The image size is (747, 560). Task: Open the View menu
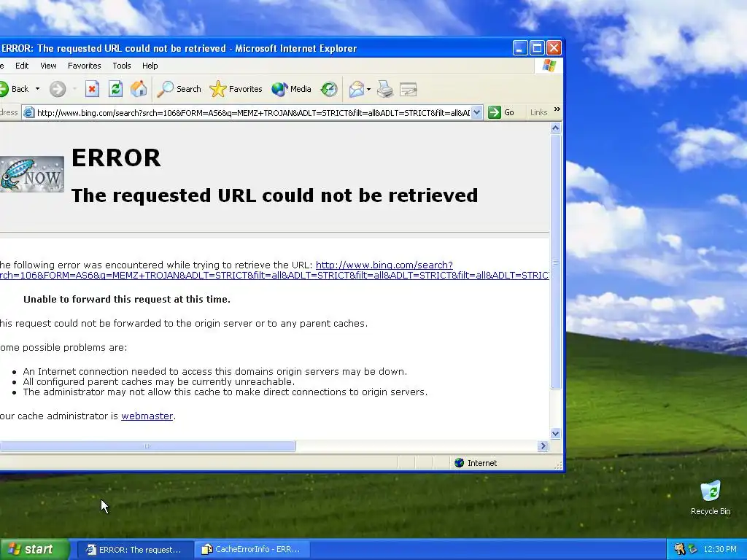(48, 66)
